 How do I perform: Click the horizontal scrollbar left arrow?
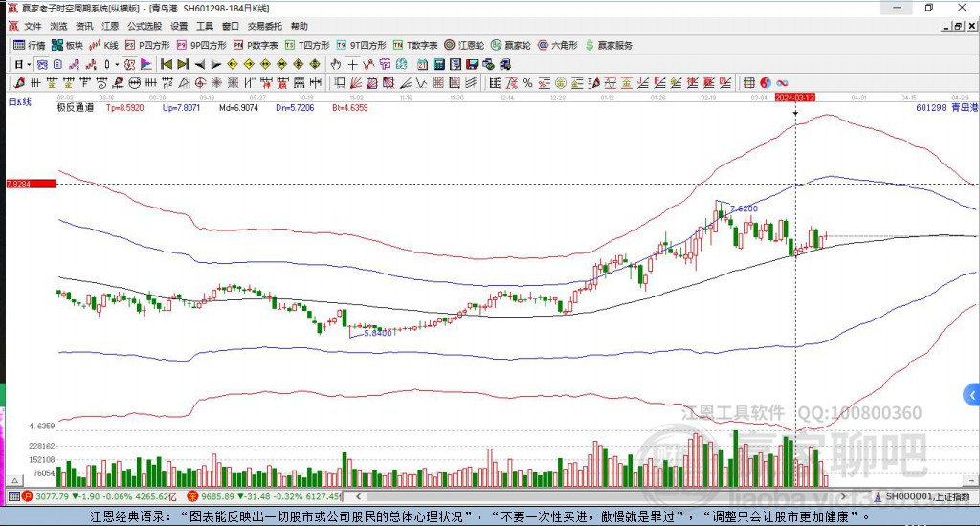point(358,496)
